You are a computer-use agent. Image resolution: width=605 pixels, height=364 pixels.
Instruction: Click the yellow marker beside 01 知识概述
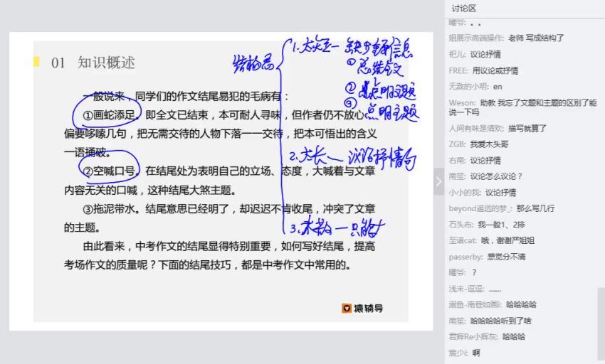coord(36,62)
